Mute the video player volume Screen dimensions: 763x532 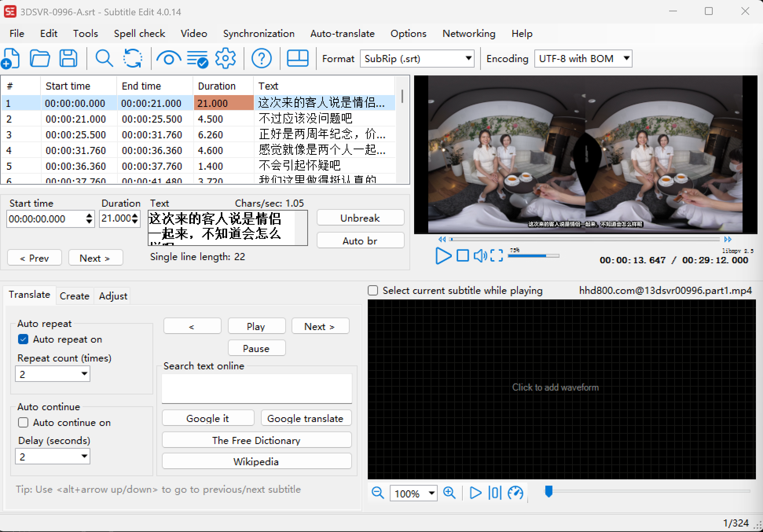coord(480,256)
